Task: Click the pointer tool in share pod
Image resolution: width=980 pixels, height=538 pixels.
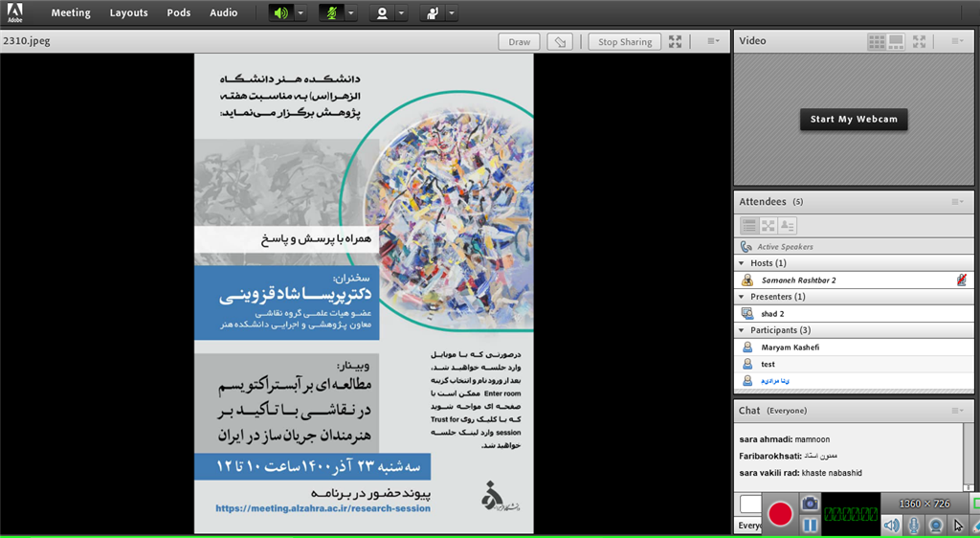Action: (x=560, y=42)
